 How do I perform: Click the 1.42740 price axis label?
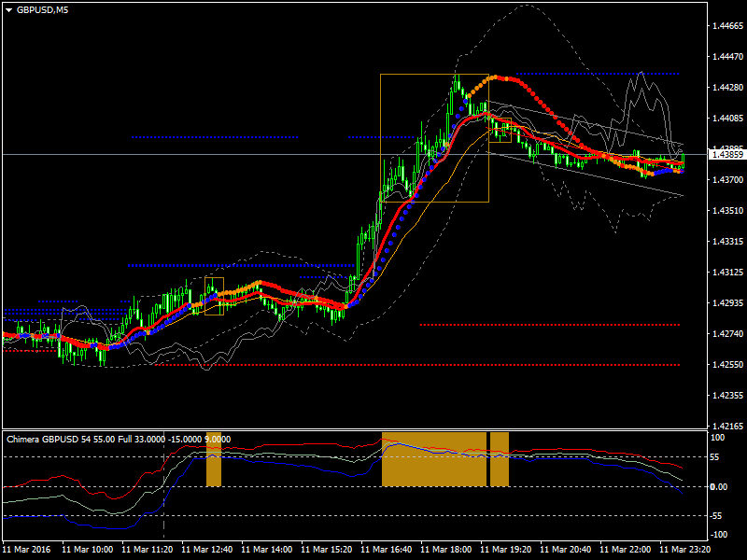727,334
